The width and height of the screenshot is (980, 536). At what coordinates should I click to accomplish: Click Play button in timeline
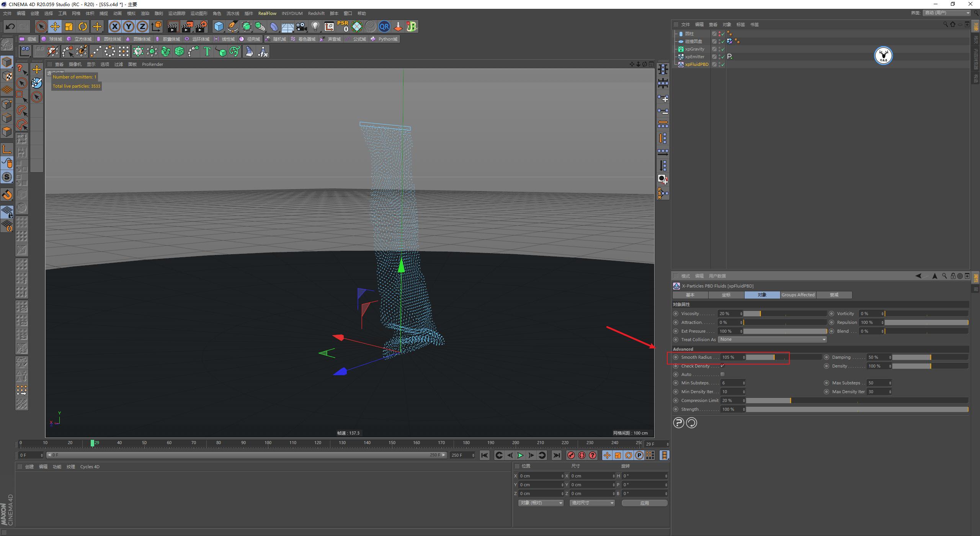[521, 455]
